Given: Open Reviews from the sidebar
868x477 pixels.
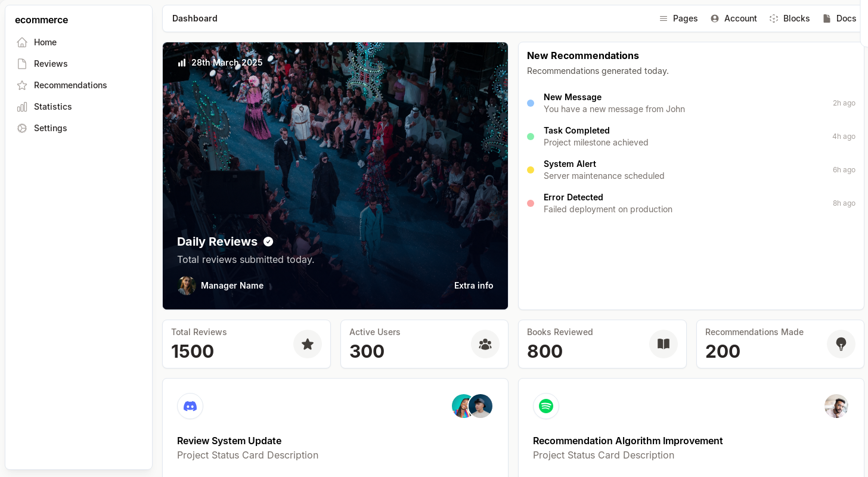Looking at the screenshot, I should tap(51, 64).
